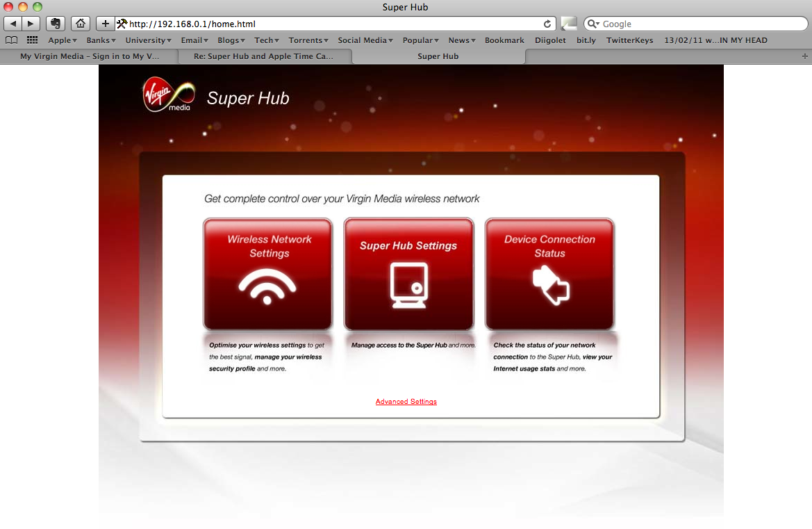Click the Super Hub page heading
The height and width of the screenshot is (529, 812).
248,98
